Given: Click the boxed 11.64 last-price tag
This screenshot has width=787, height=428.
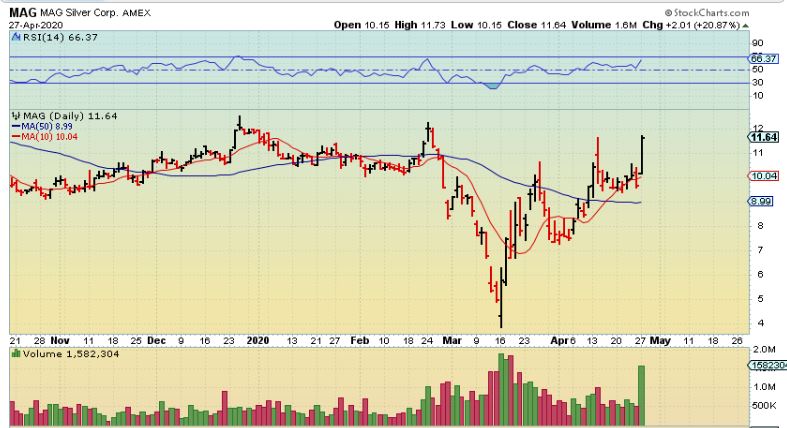Looking at the screenshot, I should [x=763, y=137].
